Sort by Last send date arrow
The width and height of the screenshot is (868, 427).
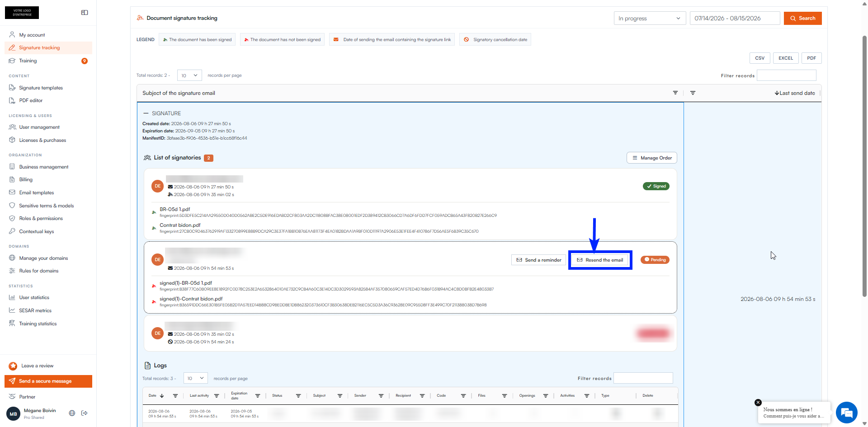777,93
